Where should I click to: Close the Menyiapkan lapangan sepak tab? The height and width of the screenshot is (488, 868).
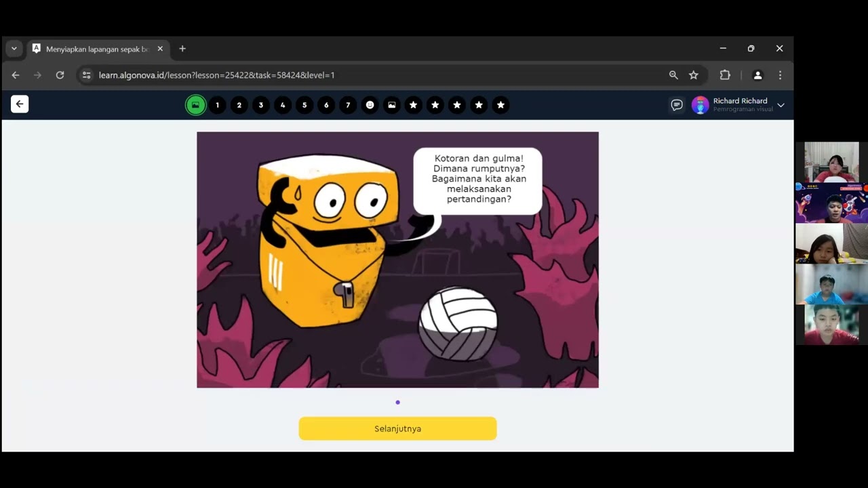[160, 49]
